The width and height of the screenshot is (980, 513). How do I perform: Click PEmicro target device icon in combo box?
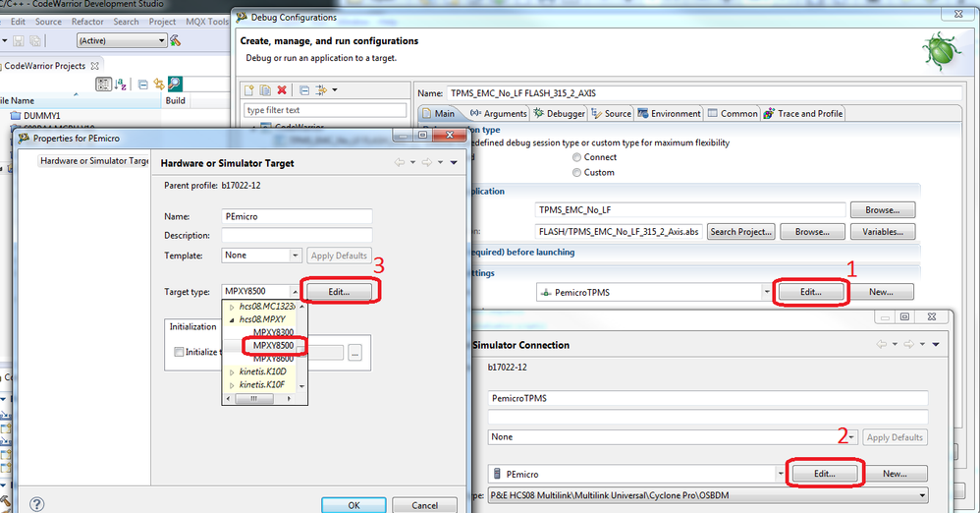click(497, 474)
